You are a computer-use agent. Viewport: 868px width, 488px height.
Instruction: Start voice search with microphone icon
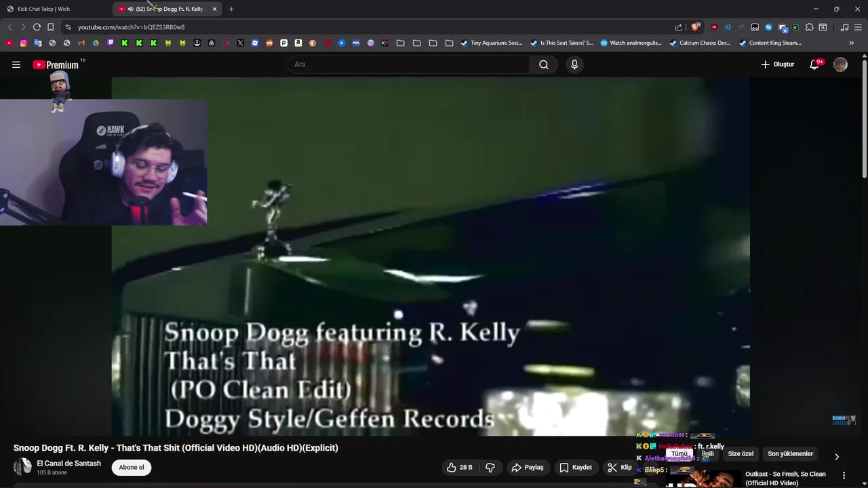[x=574, y=64]
